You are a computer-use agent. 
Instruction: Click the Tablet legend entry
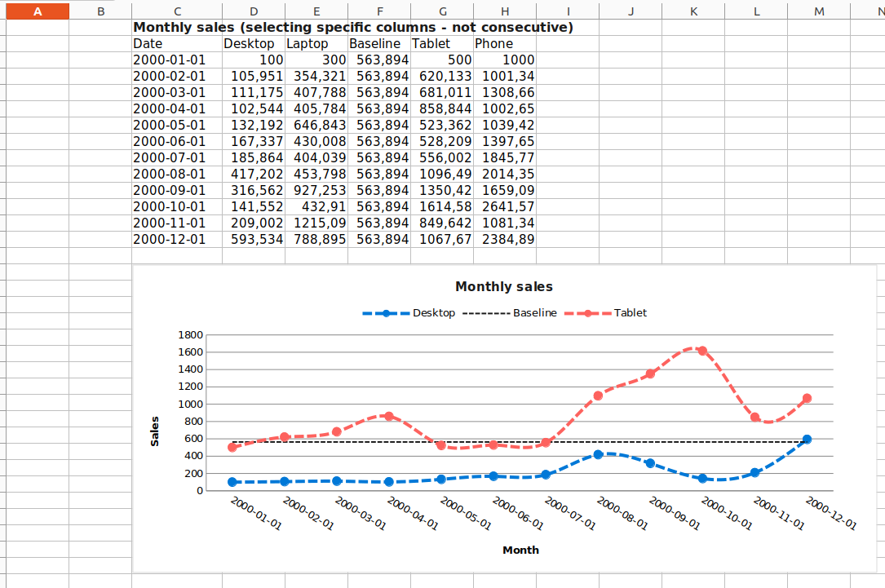tap(605, 313)
